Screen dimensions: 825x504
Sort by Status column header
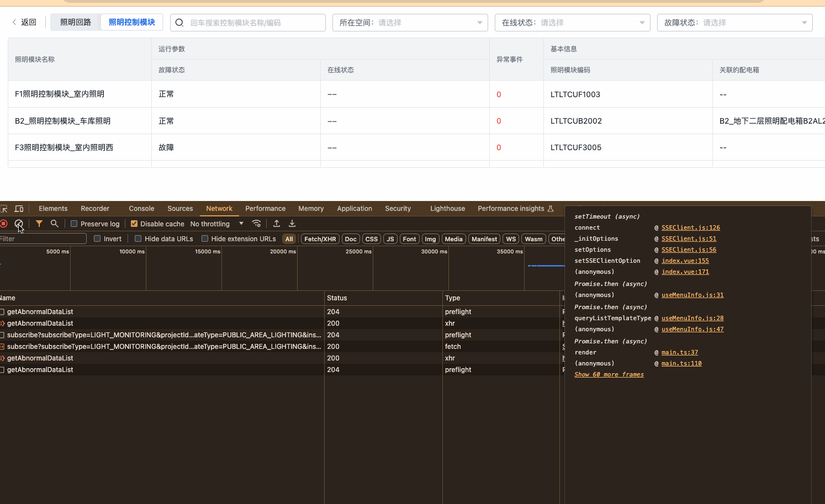click(x=383, y=298)
